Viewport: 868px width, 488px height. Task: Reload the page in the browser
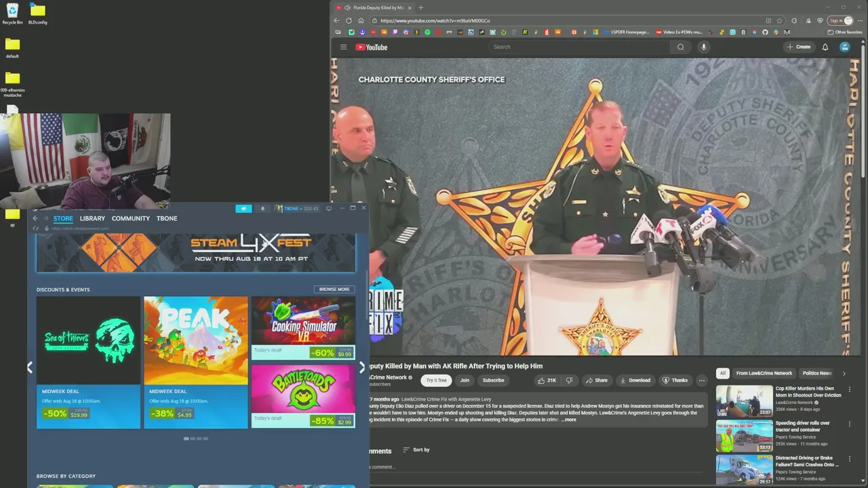pyautogui.click(x=349, y=20)
